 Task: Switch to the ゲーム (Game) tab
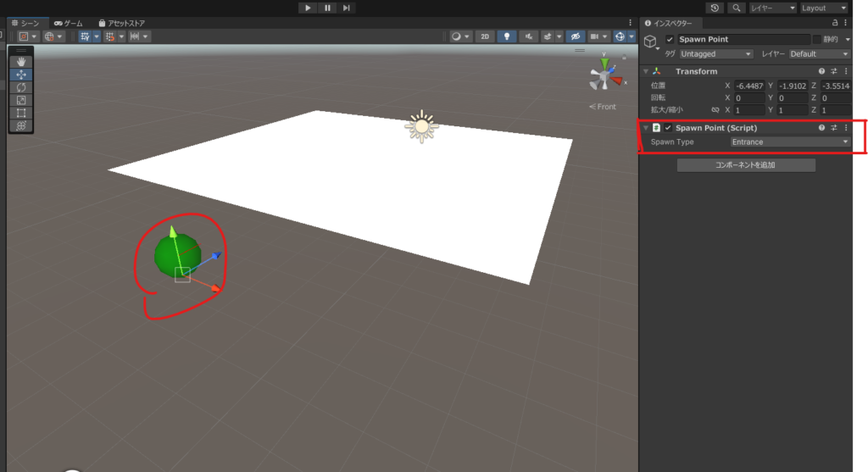(68, 23)
